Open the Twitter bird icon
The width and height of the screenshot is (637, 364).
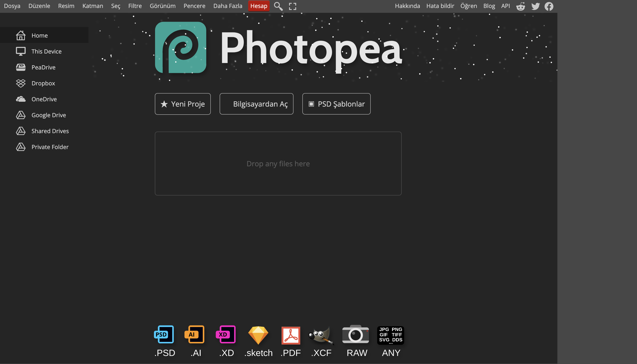pos(535,6)
